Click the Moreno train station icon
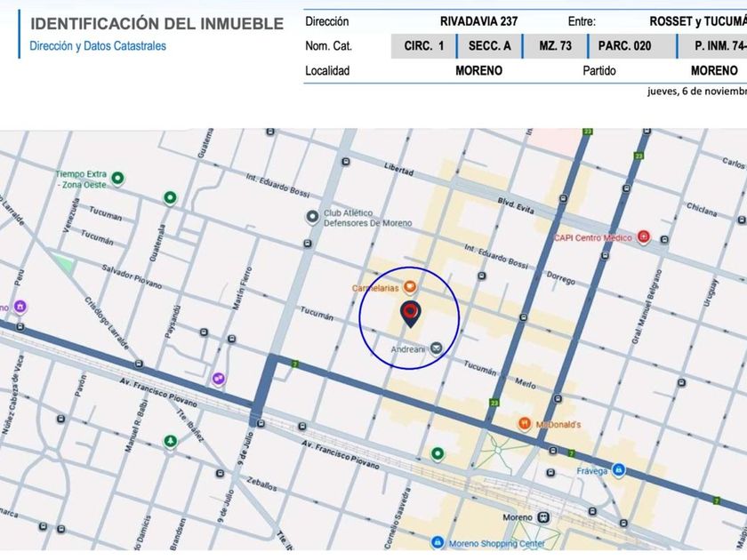The width and height of the screenshot is (747, 560). pyautogui.click(x=543, y=517)
